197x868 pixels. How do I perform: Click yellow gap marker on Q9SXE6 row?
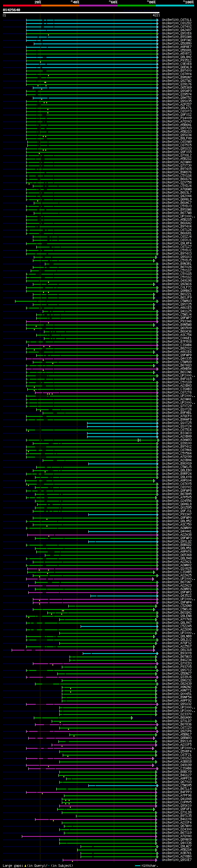48,35
